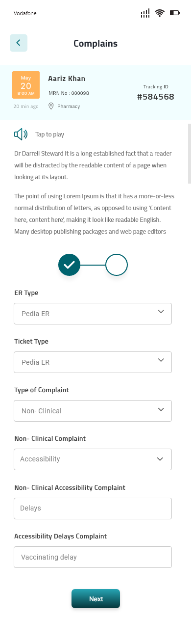Click the signal strength bars icon
Viewport: 191px width, 644px height.
point(145,13)
